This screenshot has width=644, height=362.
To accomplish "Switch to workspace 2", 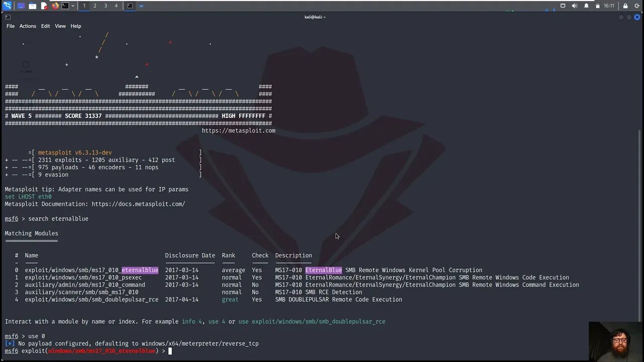I will 95,6.
